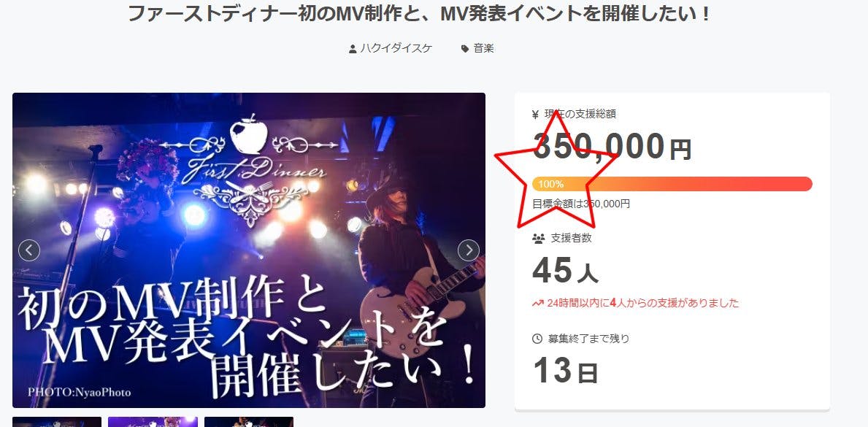The image size is (868, 427).
Task: Click the next slide arrow on carousel
Action: tap(469, 250)
